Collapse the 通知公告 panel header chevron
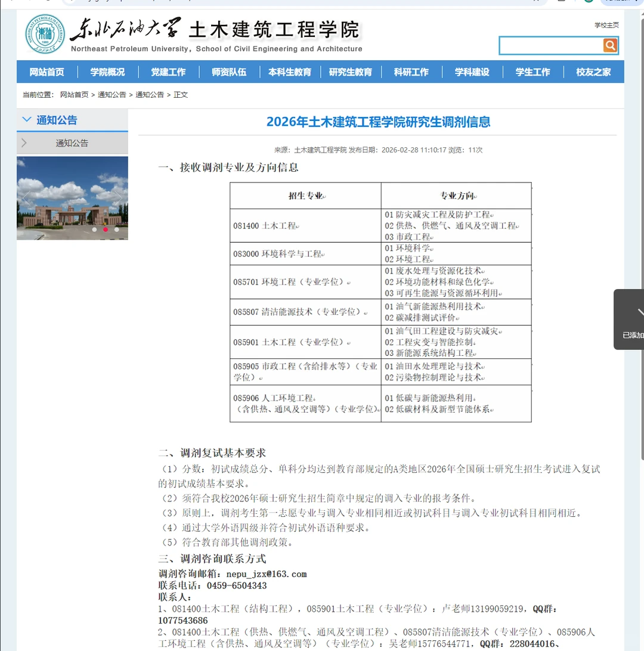The height and width of the screenshot is (651, 644). pos(26,119)
